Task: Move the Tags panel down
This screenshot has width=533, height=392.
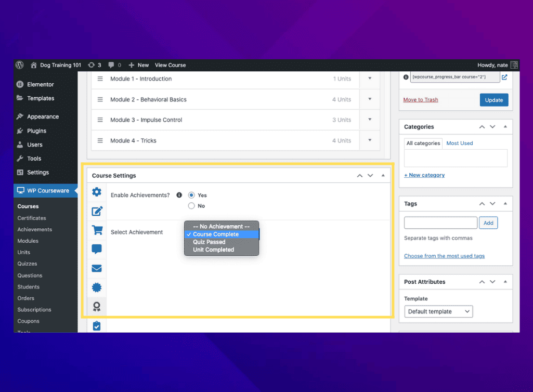Action: click(x=492, y=204)
